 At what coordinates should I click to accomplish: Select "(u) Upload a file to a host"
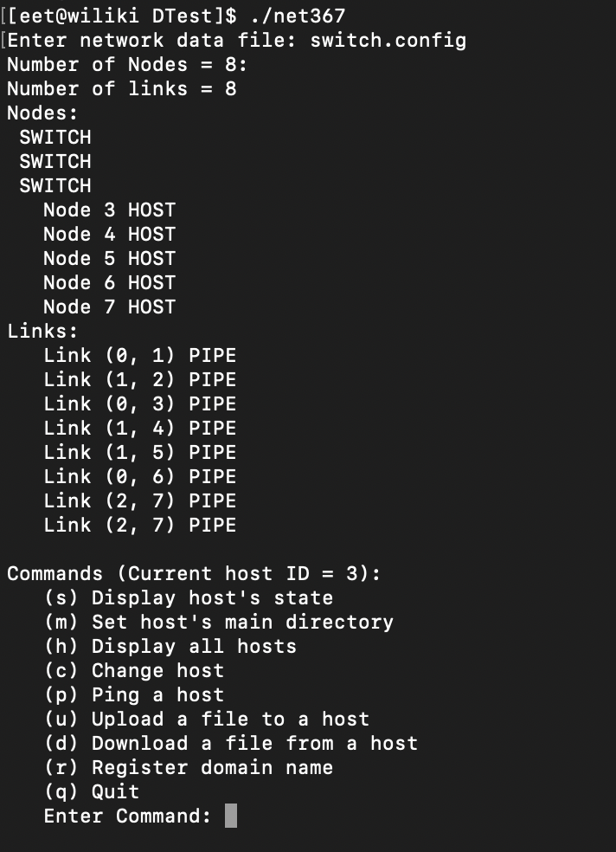coord(206,719)
